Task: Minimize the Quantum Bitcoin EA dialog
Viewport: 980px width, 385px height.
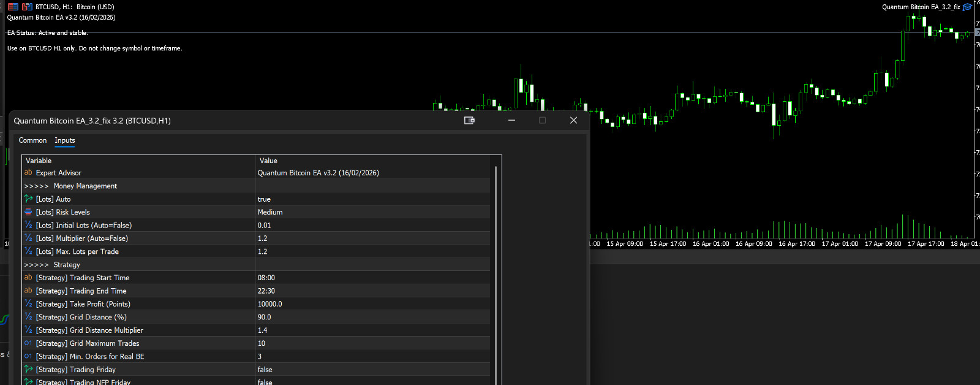Action: pyautogui.click(x=511, y=120)
